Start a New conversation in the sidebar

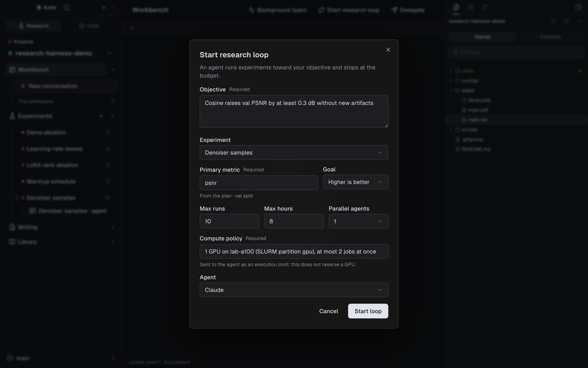[x=67, y=86]
